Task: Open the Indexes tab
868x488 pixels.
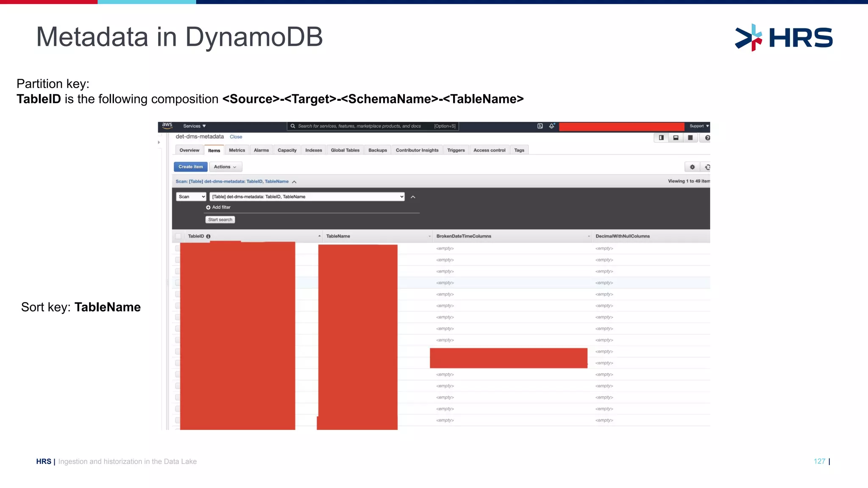Action: pyautogui.click(x=314, y=150)
